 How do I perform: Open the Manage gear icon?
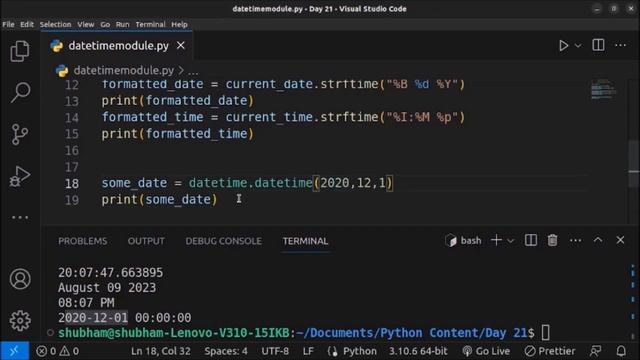coord(20,321)
